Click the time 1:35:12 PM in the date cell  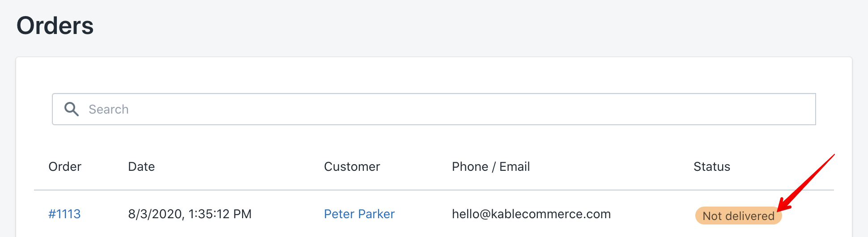pos(220,214)
